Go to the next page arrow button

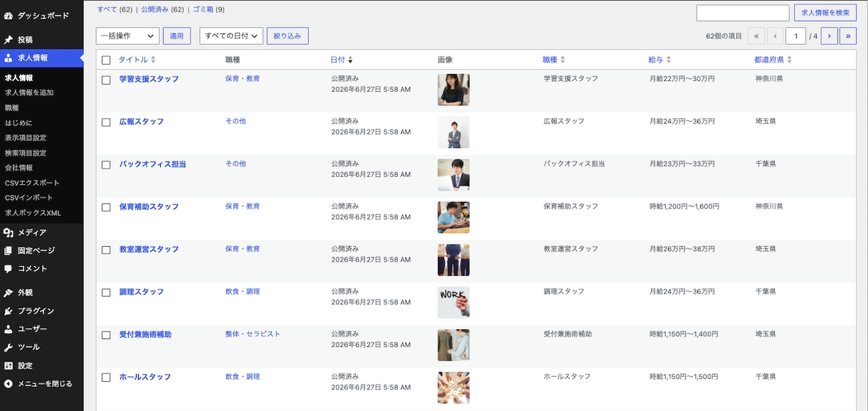[829, 36]
